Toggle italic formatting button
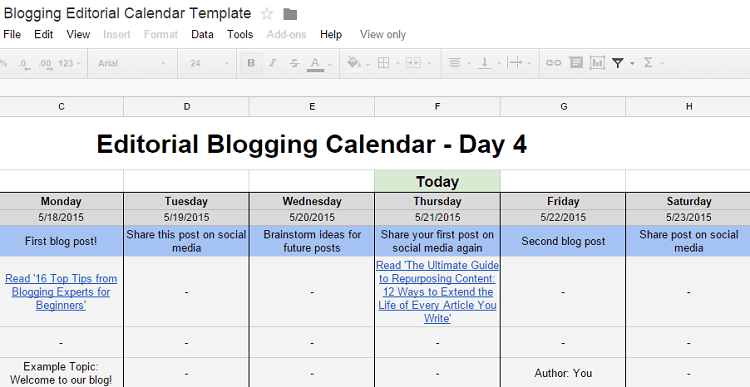This screenshot has height=387, width=750. tap(273, 63)
